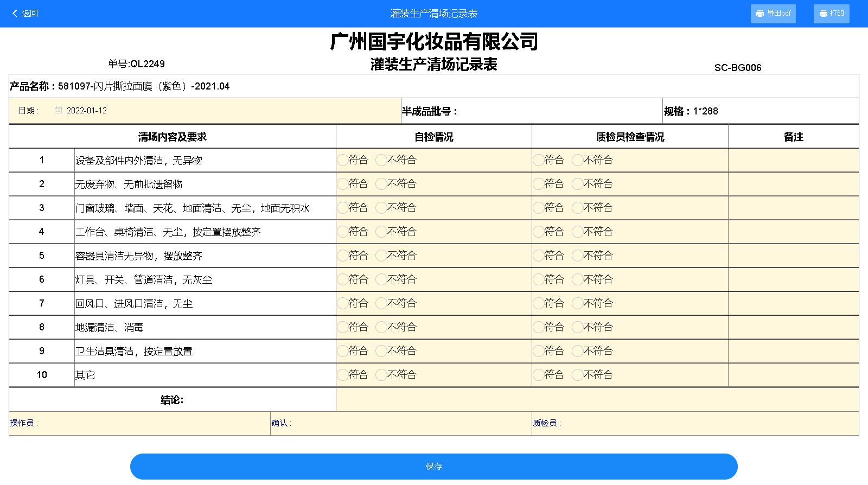Click the printer icon in 打印
This screenshot has width=868, height=485.
coord(823,14)
